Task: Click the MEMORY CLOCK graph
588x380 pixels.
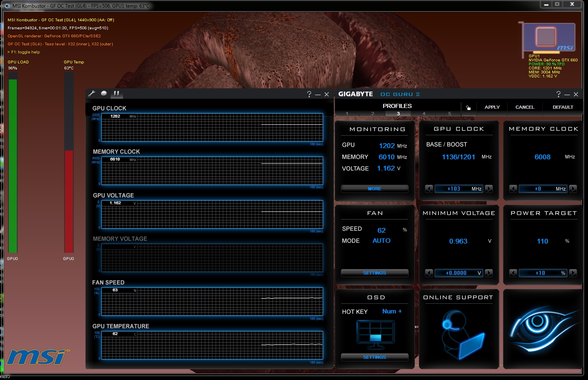Action: coord(212,171)
